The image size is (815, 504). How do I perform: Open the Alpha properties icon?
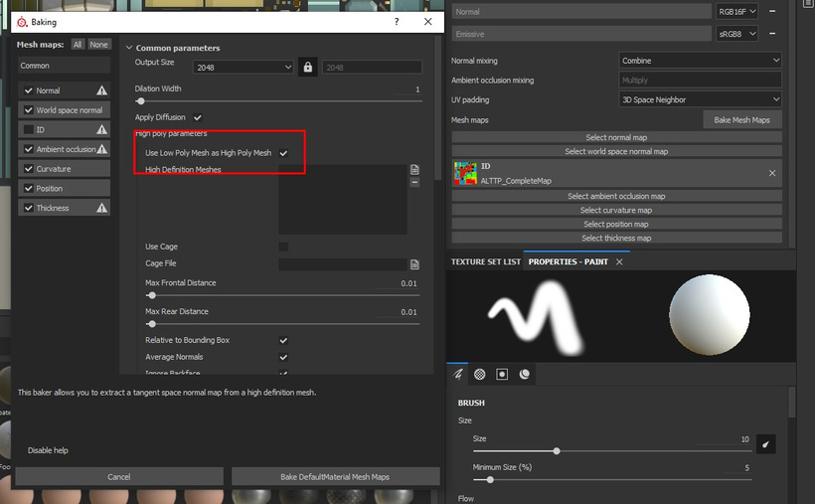479,375
